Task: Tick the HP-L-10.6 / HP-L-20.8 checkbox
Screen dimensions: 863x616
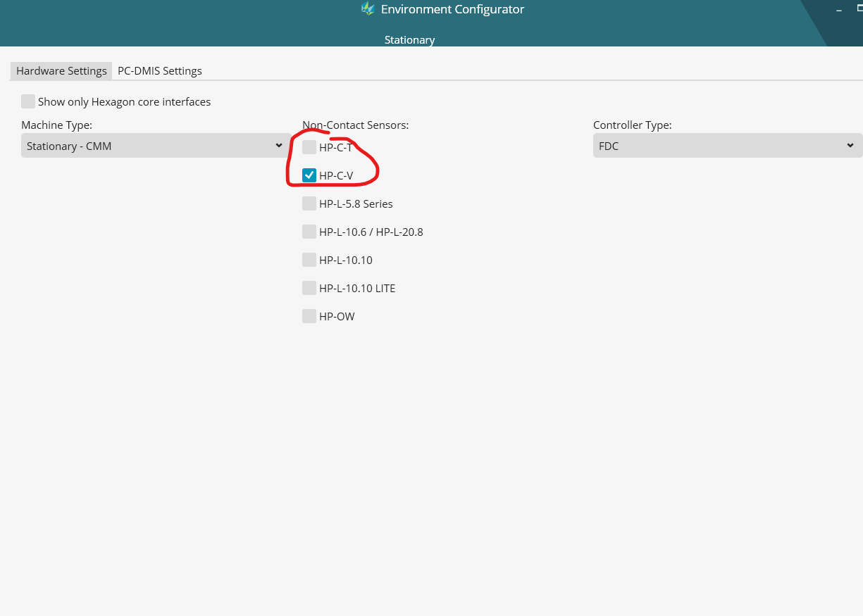Action: click(309, 232)
